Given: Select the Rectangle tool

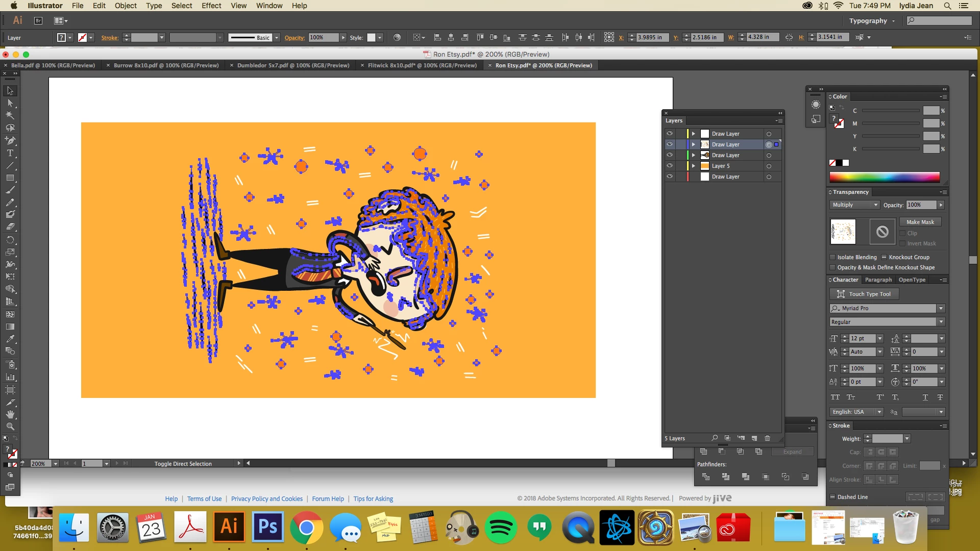Looking at the screenshot, I should click(x=10, y=178).
